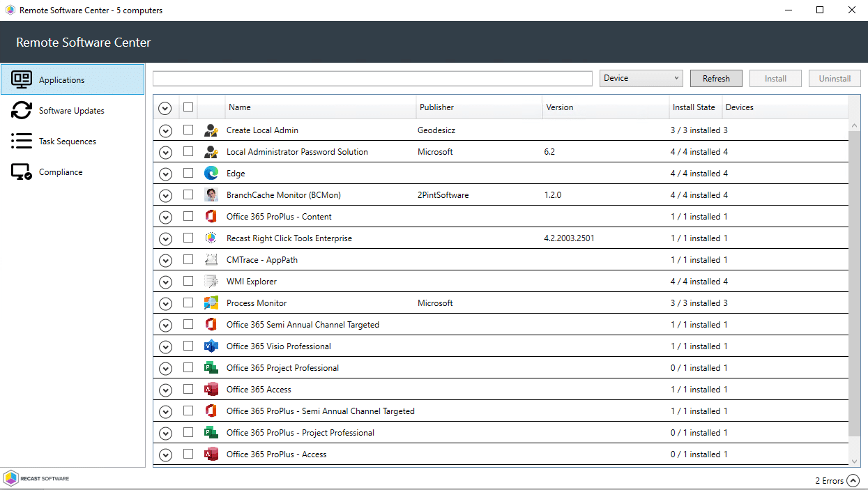Click the application search field
This screenshot has width=868, height=490.
(372, 79)
